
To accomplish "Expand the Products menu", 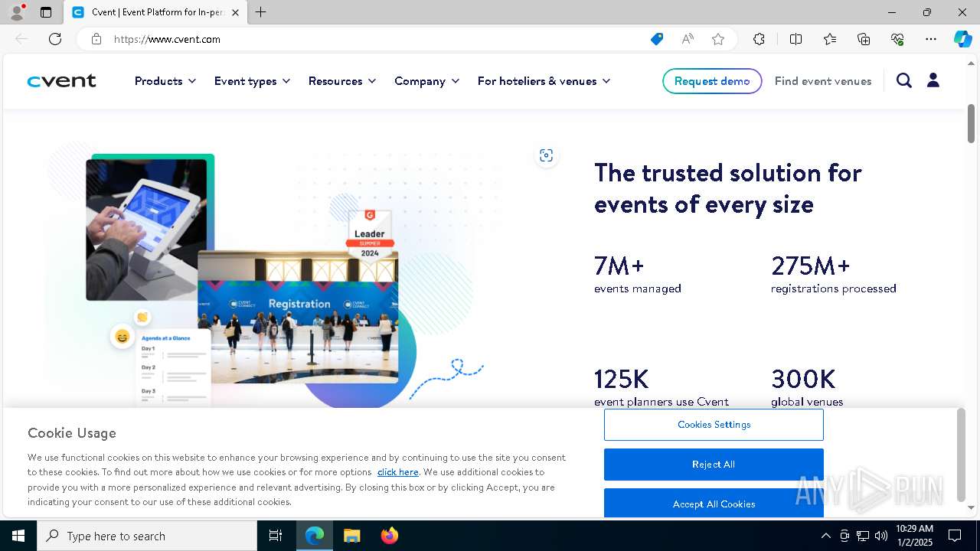I will [165, 81].
